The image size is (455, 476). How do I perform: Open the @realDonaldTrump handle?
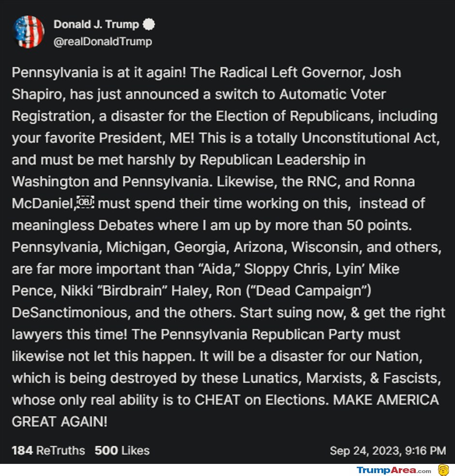click(103, 42)
